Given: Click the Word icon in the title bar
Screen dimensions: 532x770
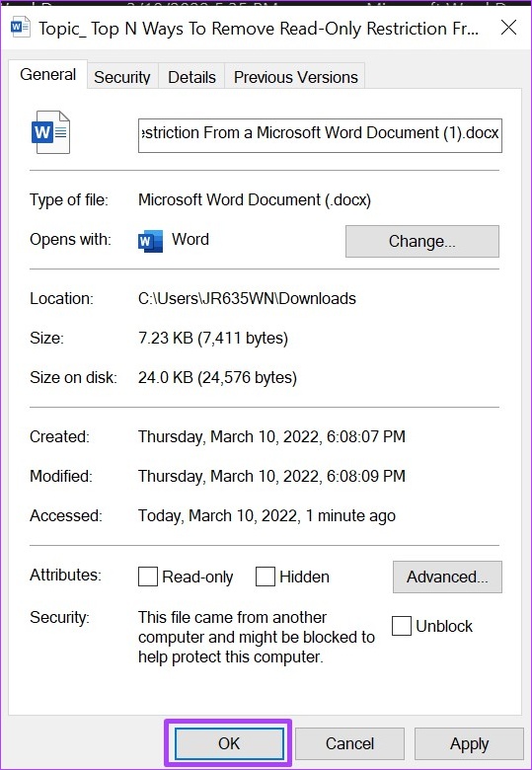Looking at the screenshot, I should [20, 27].
